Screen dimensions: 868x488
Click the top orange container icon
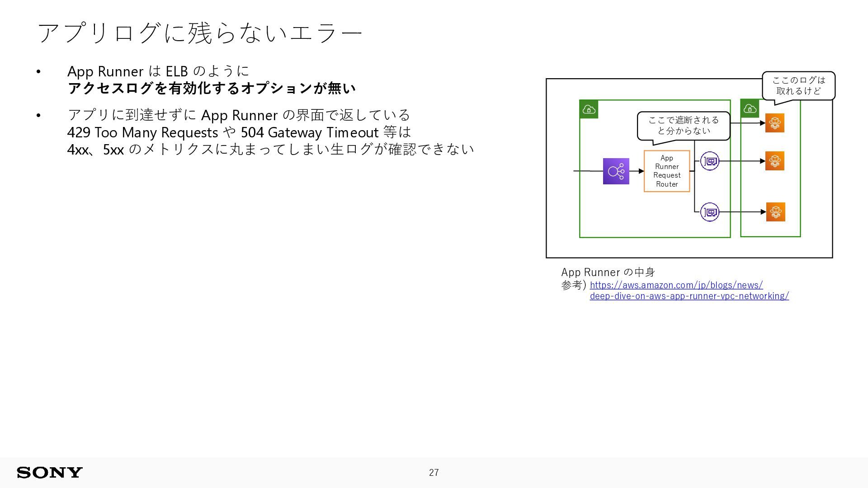[x=775, y=123]
